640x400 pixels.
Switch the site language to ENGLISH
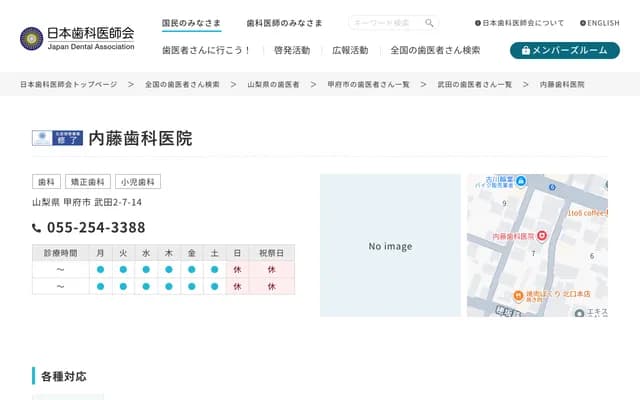[x=600, y=23]
